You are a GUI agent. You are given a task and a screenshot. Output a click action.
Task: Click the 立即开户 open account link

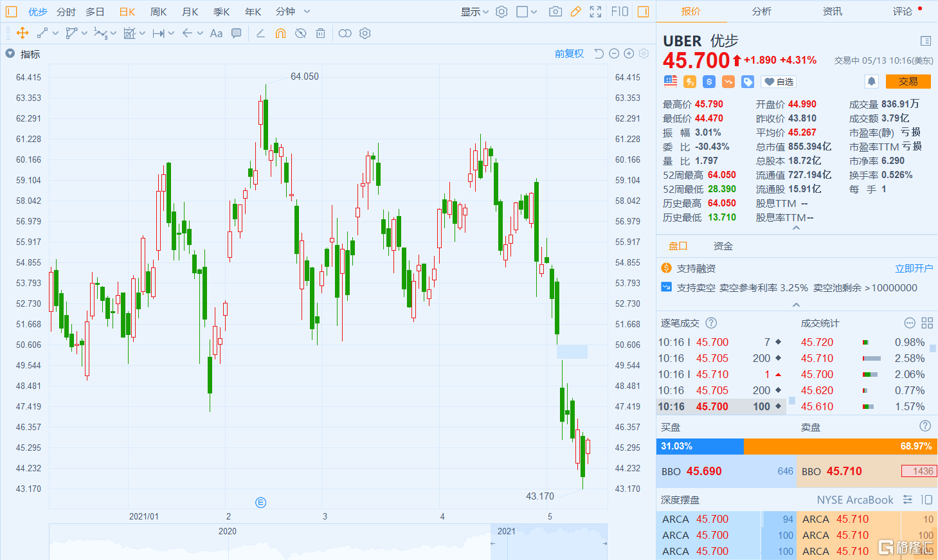coord(914,269)
